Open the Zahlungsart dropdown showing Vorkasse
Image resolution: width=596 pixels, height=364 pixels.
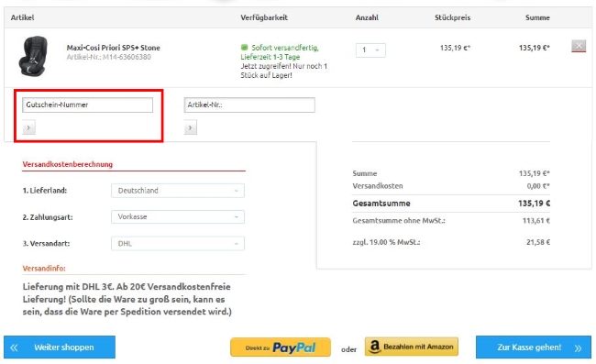(x=178, y=217)
